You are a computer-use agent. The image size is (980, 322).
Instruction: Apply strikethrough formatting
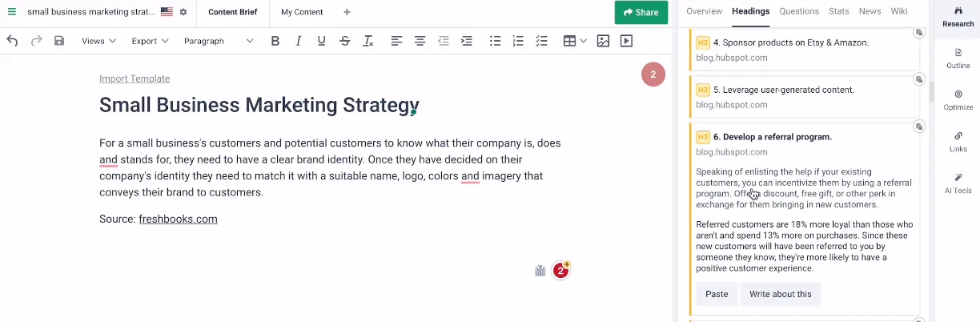[x=344, y=41]
